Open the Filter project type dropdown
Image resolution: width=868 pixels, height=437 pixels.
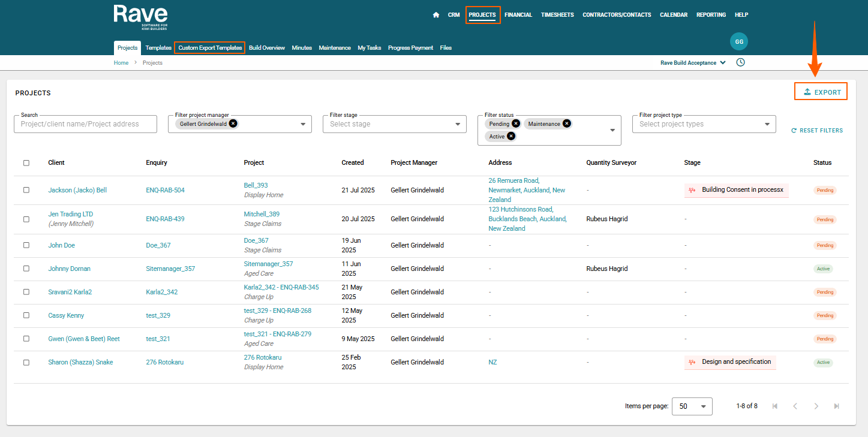coord(704,124)
